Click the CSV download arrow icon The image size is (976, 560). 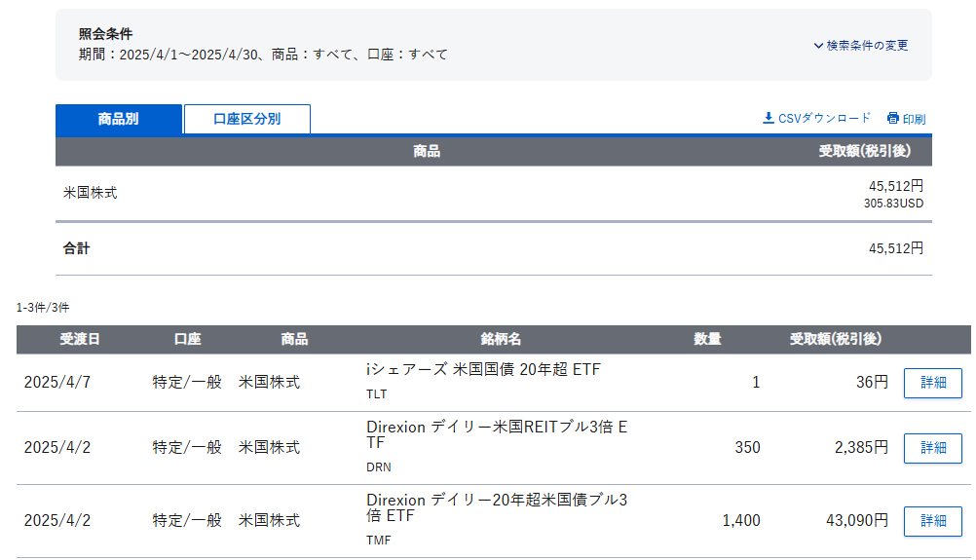point(769,118)
